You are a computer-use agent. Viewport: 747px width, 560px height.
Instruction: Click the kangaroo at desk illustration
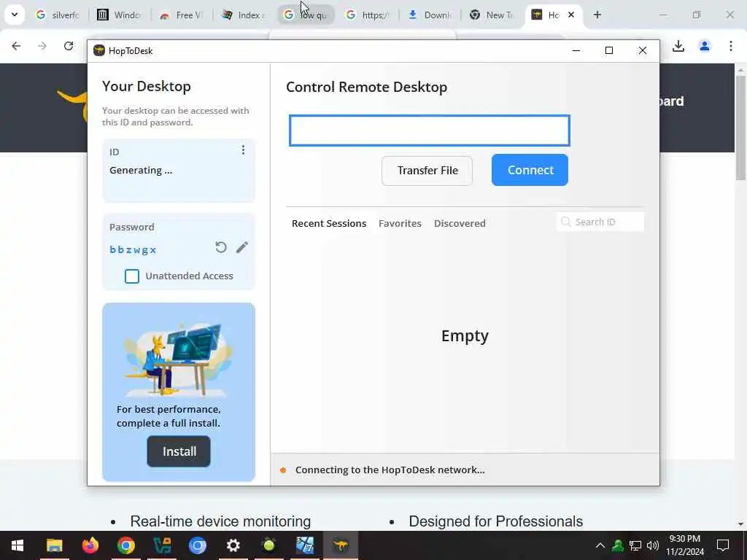click(x=178, y=359)
